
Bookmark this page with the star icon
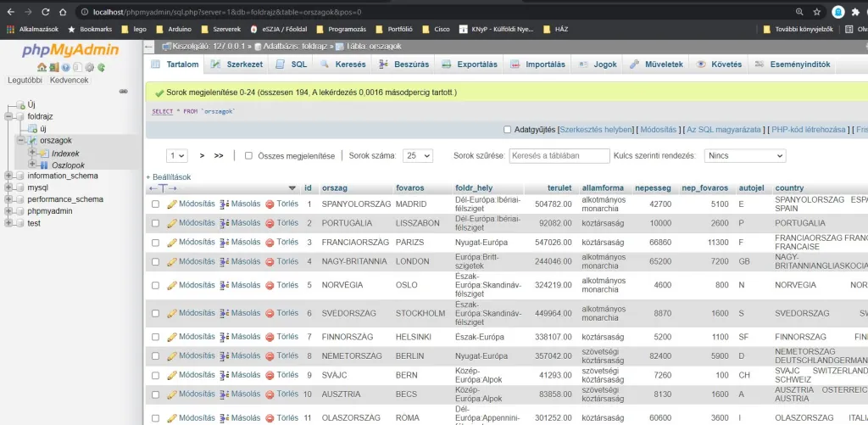[816, 12]
